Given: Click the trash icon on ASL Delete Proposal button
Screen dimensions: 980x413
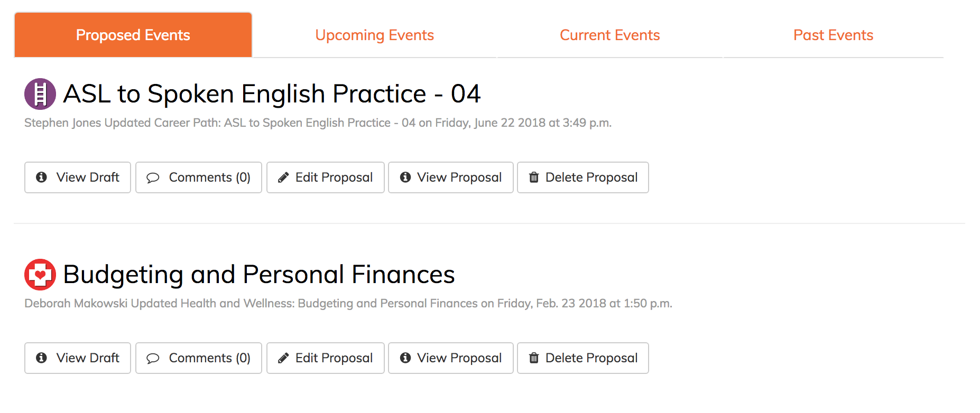Looking at the screenshot, I should click(534, 177).
